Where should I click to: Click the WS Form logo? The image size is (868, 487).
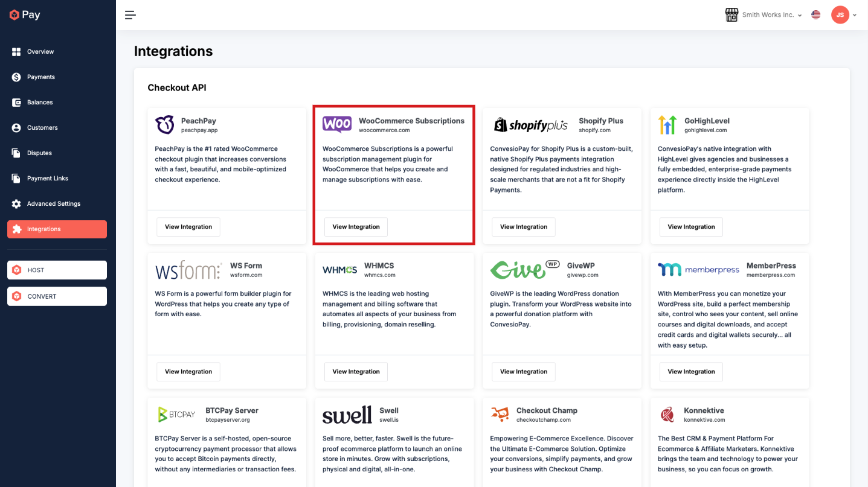click(x=188, y=270)
